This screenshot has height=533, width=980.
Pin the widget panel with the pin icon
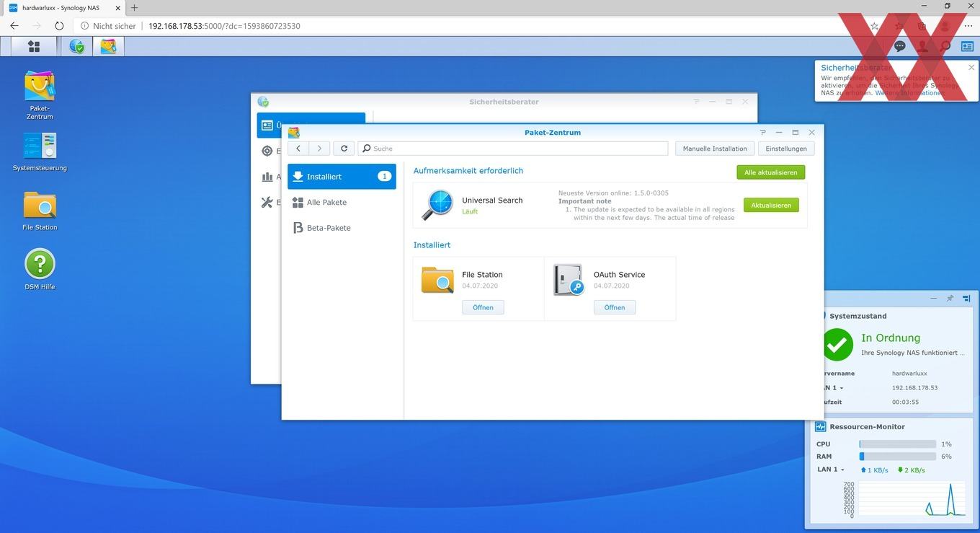[x=950, y=298]
